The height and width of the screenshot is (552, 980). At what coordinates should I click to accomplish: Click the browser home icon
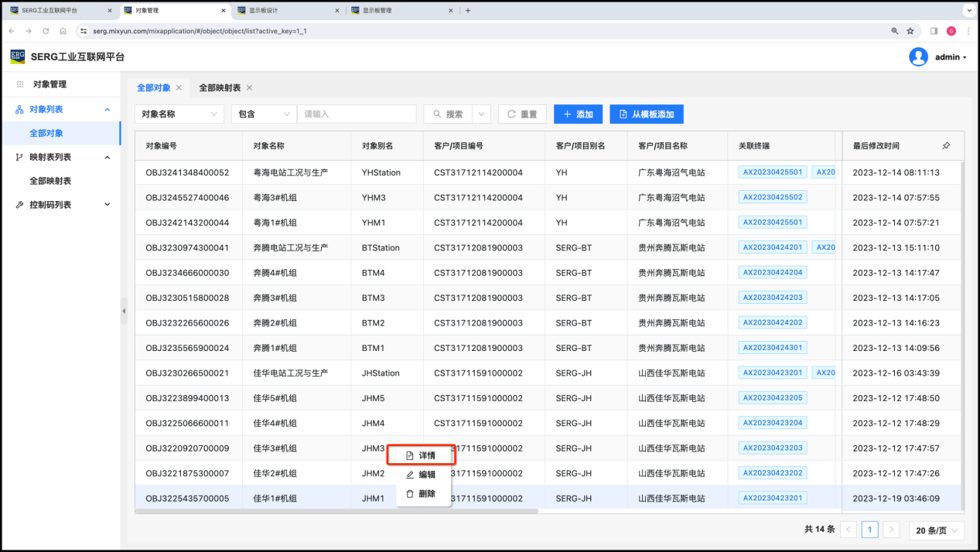(63, 31)
